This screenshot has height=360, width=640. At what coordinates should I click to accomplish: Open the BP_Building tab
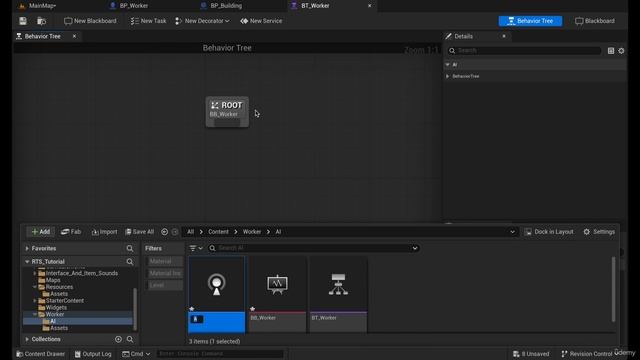tap(226, 6)
